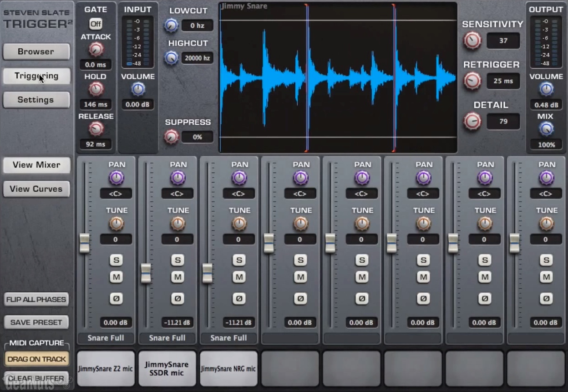Click the Tune knob of the second channel

[x=178, y=224]
